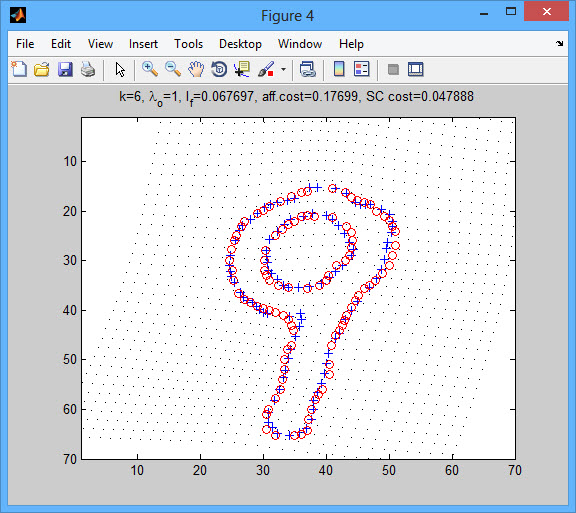Print the figure with the printer icon
This screenshot has height=513, width=576.
click(x=88, y=69)
